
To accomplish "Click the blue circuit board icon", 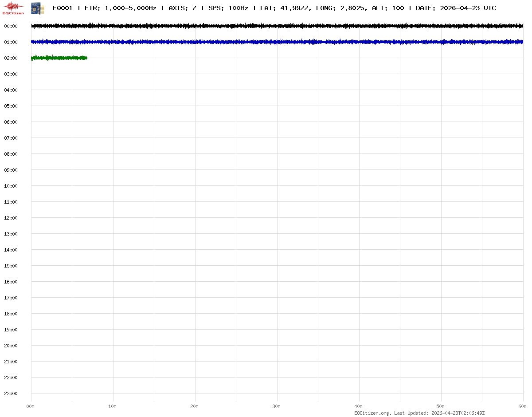I will click(38, 8).
